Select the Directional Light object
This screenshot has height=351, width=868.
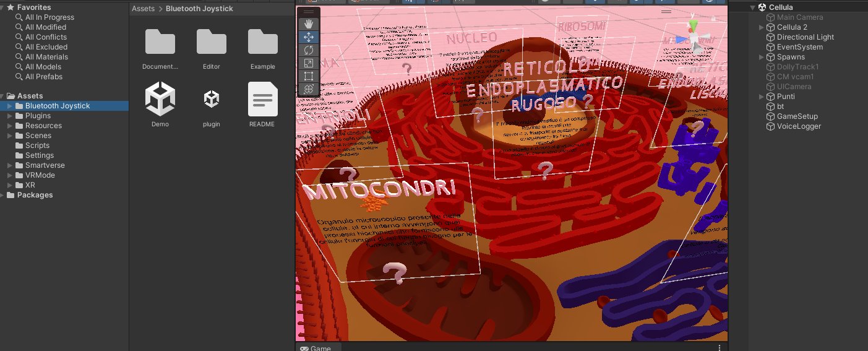pyautogui.click(x=805, y=37)
